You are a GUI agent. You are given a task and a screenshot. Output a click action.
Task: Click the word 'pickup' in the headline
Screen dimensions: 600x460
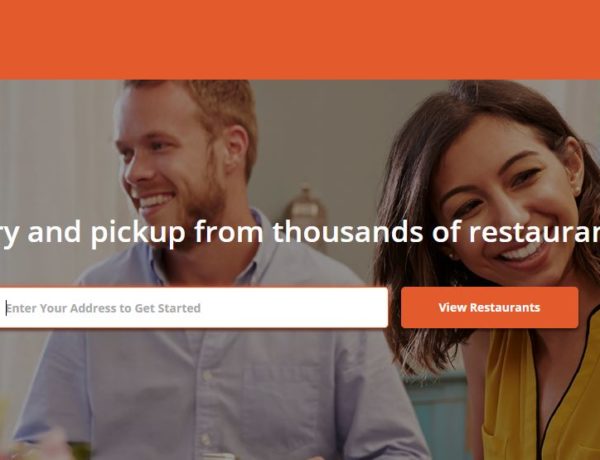[x=138, y=233]
